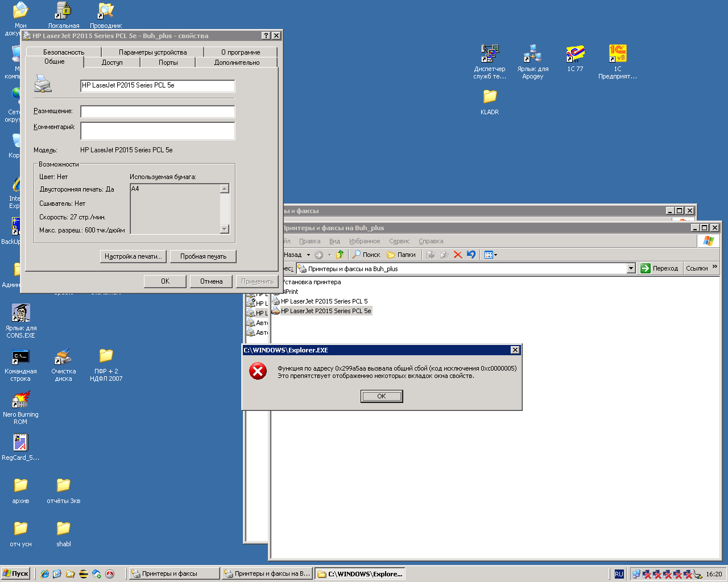Image resolution: width=728 pixels, height=582 pixels.
Task: Open the Командная строка desktop shortcut
Action: click(x=20, y=364)
